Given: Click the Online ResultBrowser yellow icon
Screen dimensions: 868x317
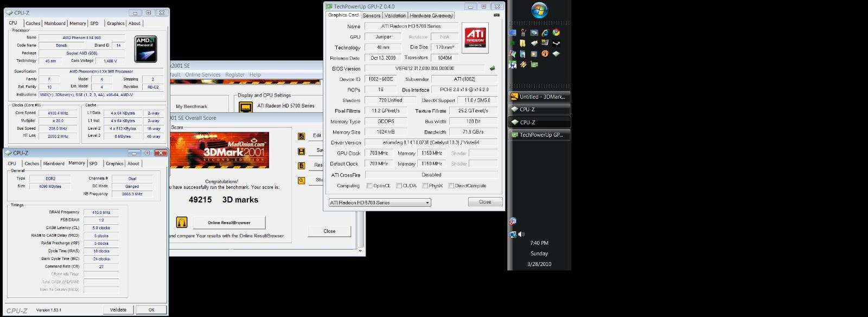Looking at the screenshot, I should pyautogui.click(x=182, y=222).
